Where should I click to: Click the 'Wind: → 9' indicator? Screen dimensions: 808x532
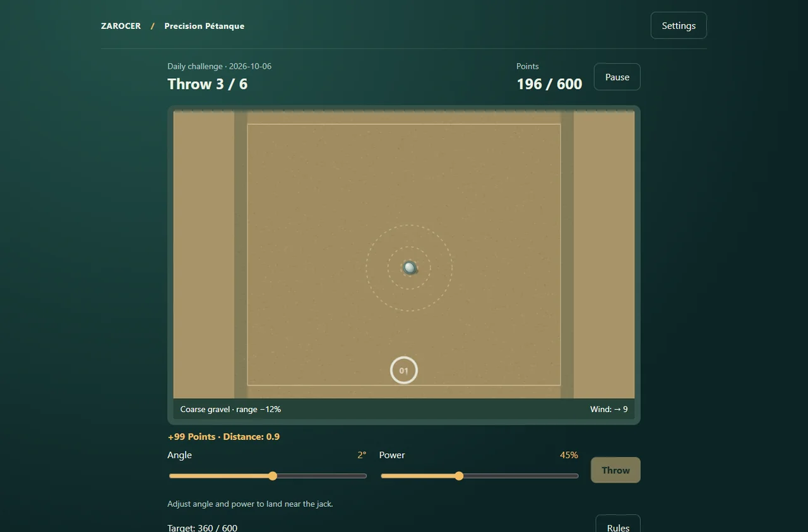pos(609,409)
